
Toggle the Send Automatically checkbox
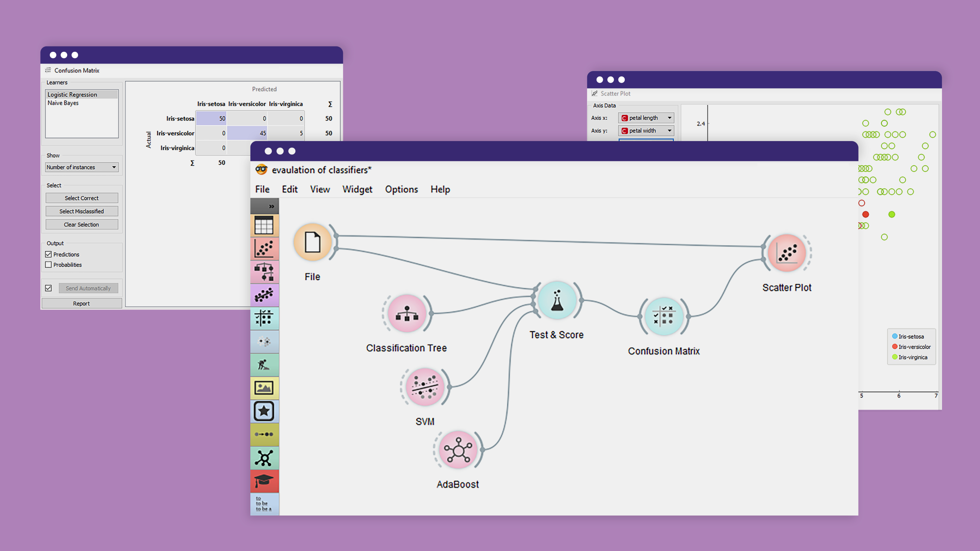pos(48,288)
